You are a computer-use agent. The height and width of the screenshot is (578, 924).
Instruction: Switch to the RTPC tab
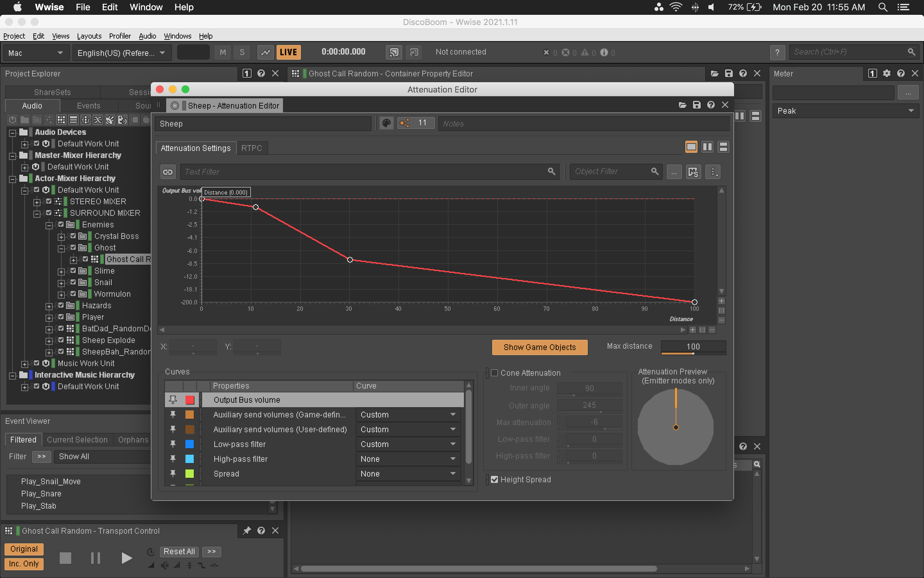point(252,148)
